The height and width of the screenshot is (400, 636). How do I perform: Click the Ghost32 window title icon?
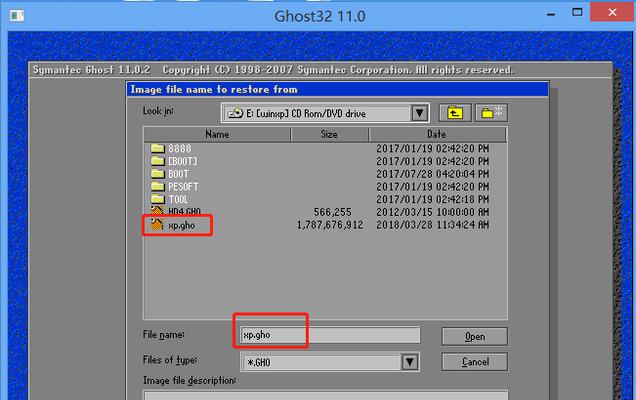tap(17, 16)
